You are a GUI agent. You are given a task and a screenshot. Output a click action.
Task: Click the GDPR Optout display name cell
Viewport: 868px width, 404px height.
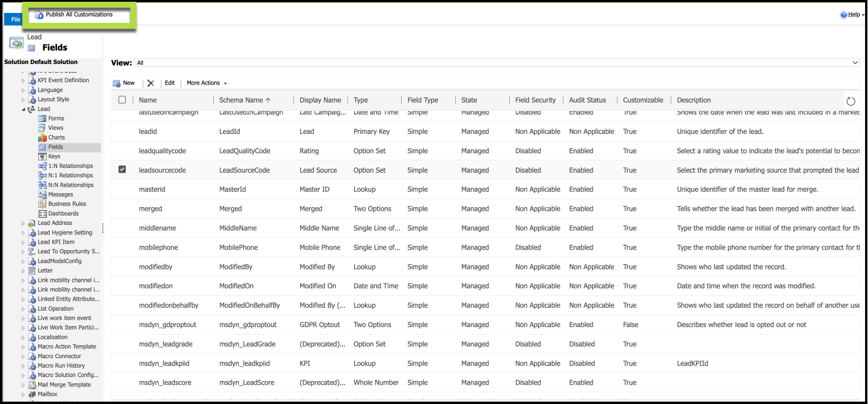point(321,325)
